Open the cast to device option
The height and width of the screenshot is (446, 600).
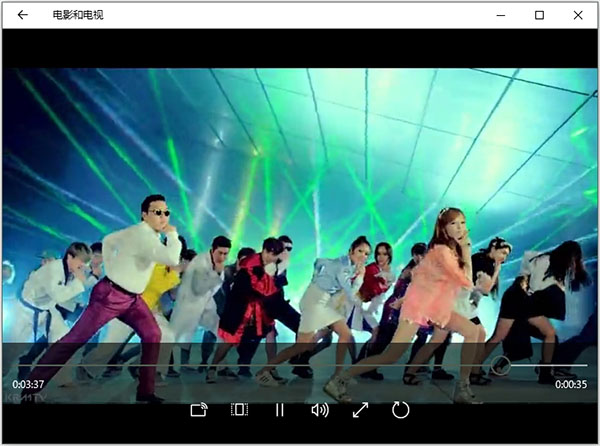pos(199,410)
